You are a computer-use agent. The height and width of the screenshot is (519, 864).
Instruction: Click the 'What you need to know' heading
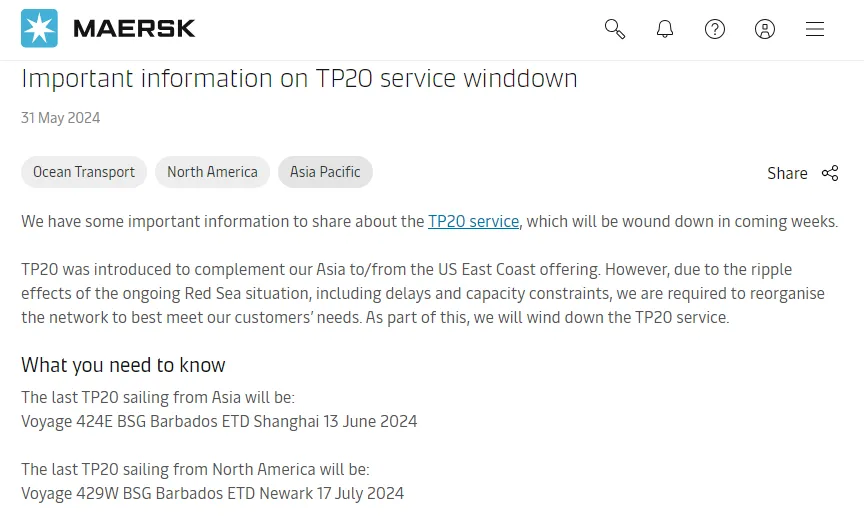(x=123, y=365)
